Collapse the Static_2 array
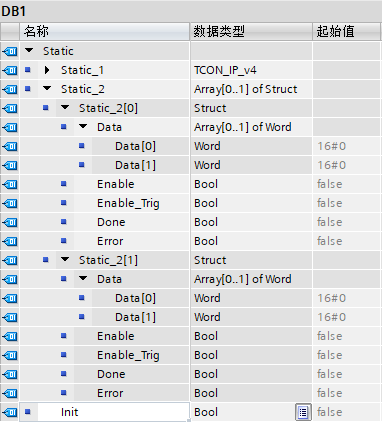The width and height of the screenshot is (382, 422). click(47, 89)
